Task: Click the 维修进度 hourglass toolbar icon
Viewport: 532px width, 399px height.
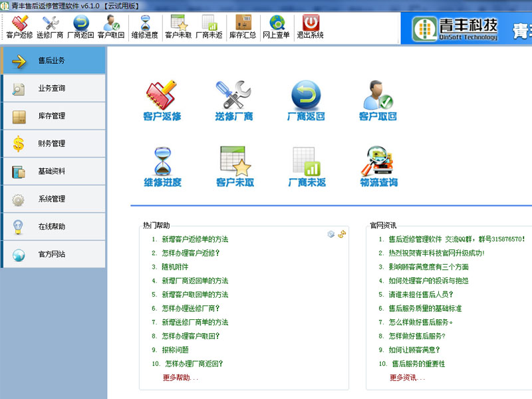Action: (145, 27)
